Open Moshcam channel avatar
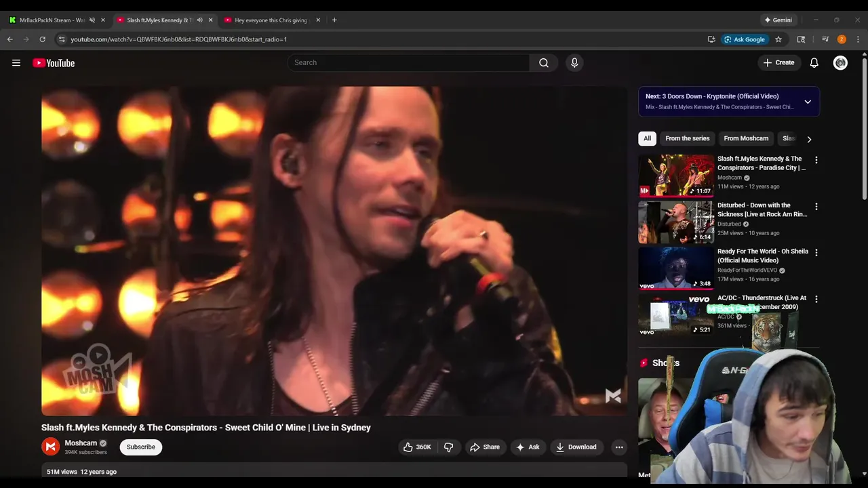This screenshot has height=488, width=868. (x=50, y=447)
